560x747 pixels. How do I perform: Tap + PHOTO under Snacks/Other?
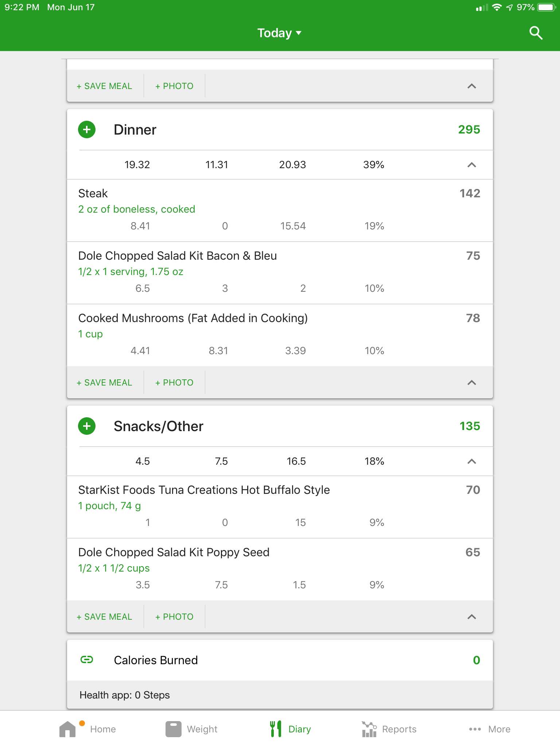[x=174, y=617]
